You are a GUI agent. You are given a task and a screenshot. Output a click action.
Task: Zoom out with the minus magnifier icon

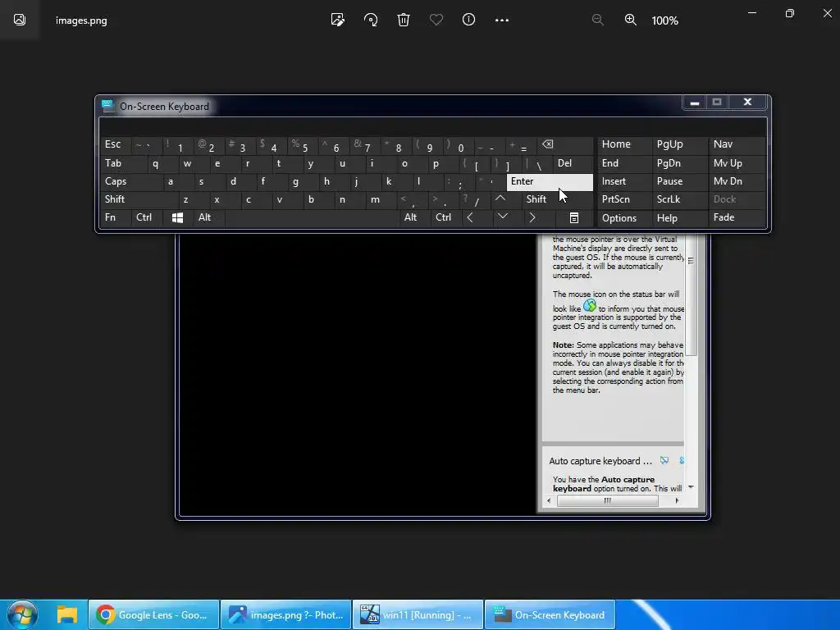pyautogui.click(x=598, y=20)
